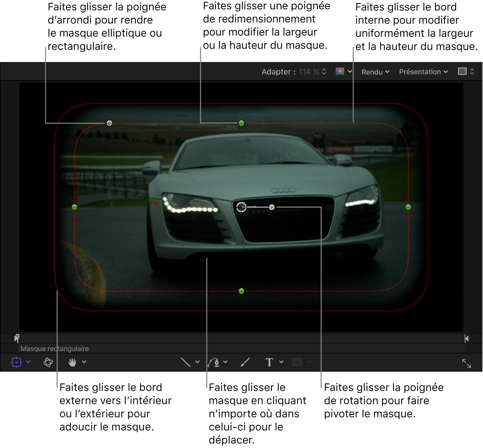Screen dimensions: 483x448
Task: Select the transform selection tool
Action: pos(16,362)
